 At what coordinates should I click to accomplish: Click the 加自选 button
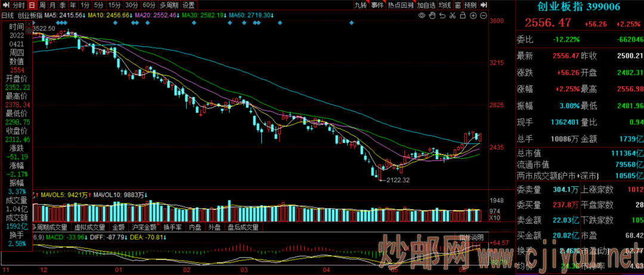click(x=426, y=5)
